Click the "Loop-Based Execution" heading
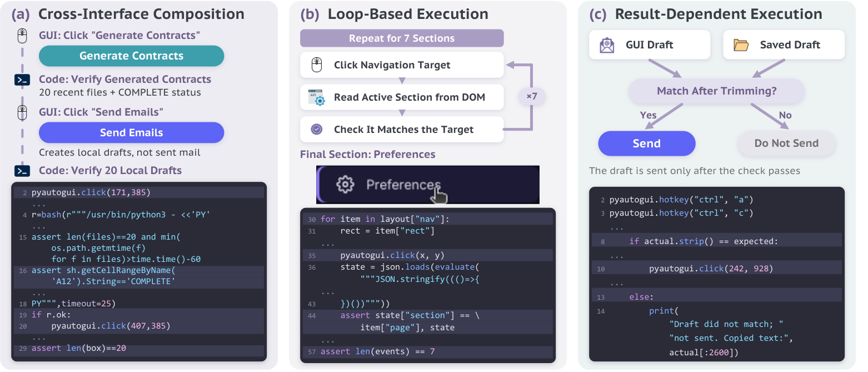Screen dimensions: 868x372 408,14
